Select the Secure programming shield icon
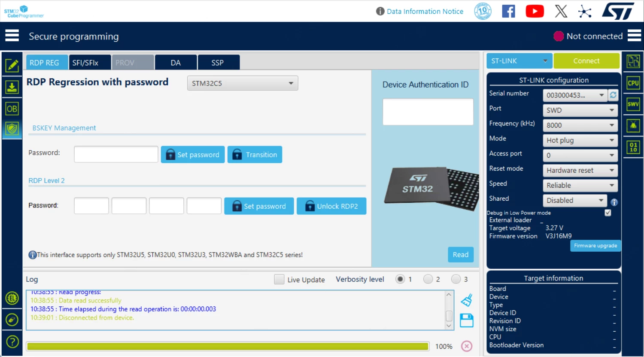The image size is (644, 357). coord(12,128)
